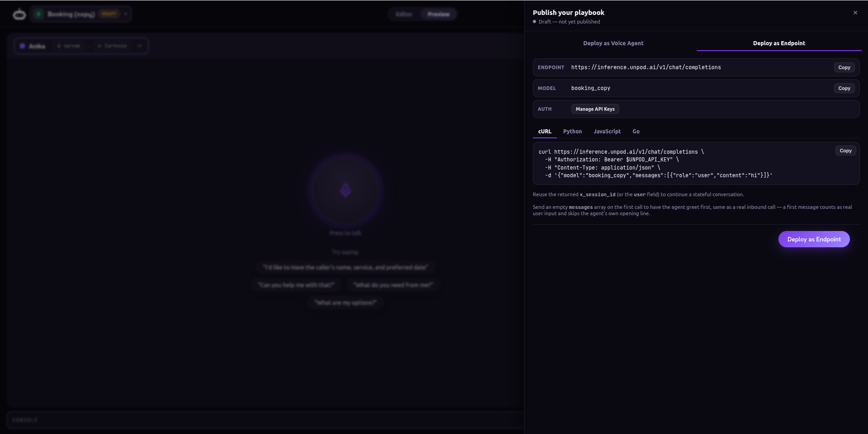This screenshot has width=868, height=434.
Task: Click the endpoint URL text
Action: pos(646,67)
